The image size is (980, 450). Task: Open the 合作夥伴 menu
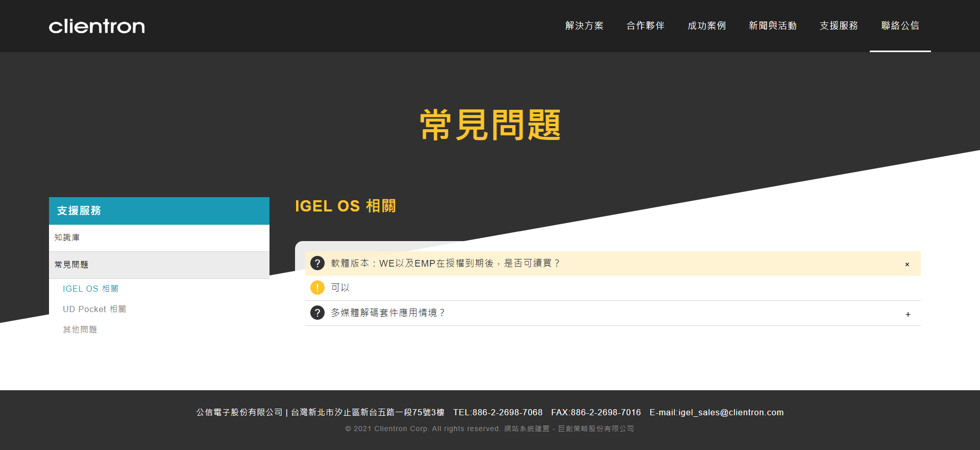(646, 26)
